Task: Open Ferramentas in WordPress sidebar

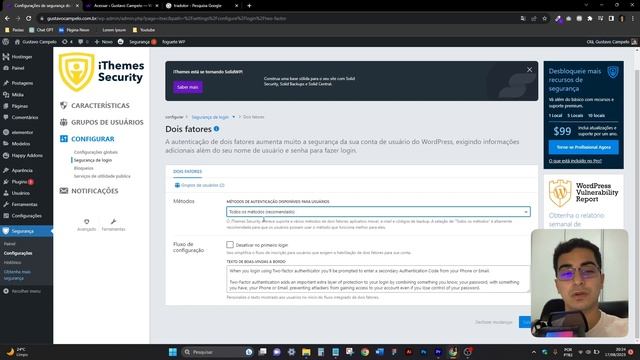Action: tap(24, 204)
